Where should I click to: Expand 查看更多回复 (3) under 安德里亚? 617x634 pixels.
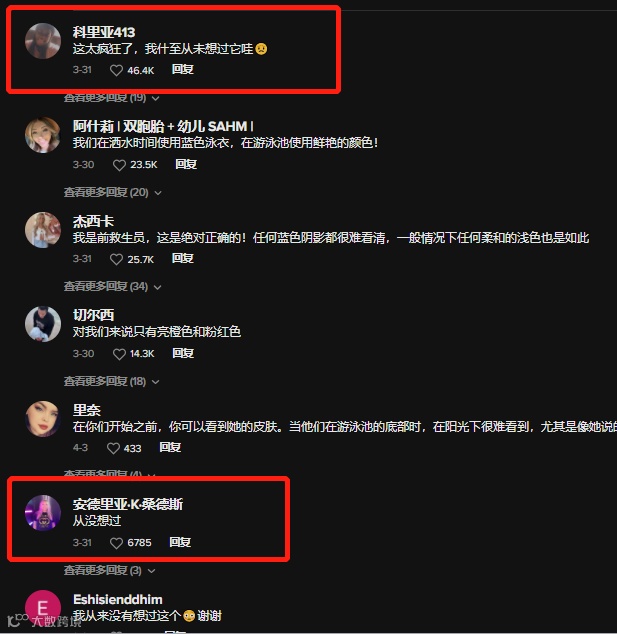109,570
